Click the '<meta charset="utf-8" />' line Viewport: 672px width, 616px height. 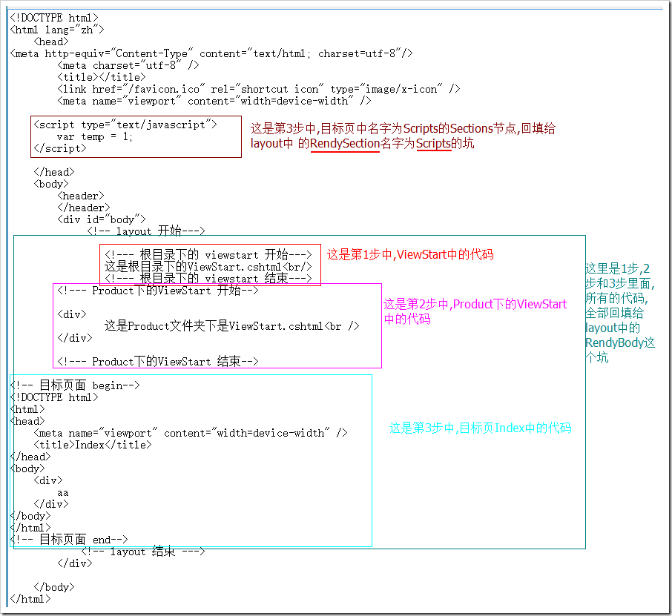128,65
